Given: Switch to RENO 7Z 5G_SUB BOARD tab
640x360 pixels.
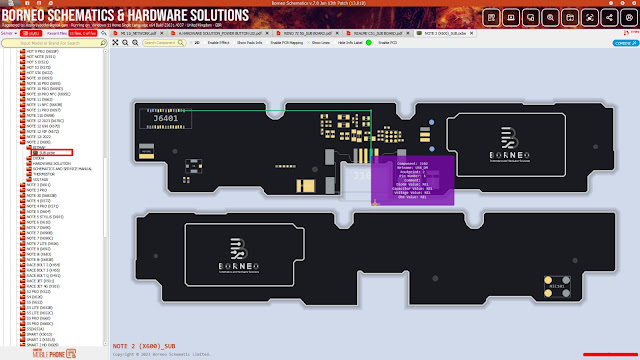Looking at the screenshot, I should click(x=307, y=33).
